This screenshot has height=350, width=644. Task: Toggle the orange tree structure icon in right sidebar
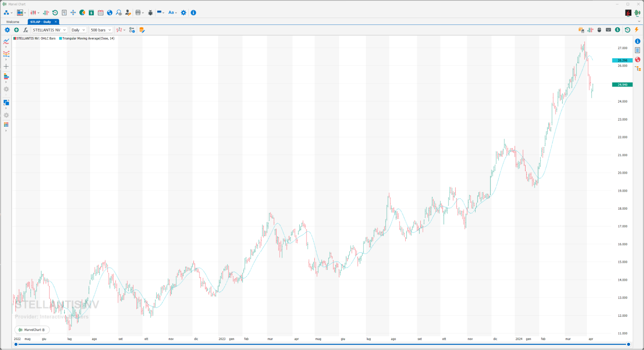tap(638, 69)
